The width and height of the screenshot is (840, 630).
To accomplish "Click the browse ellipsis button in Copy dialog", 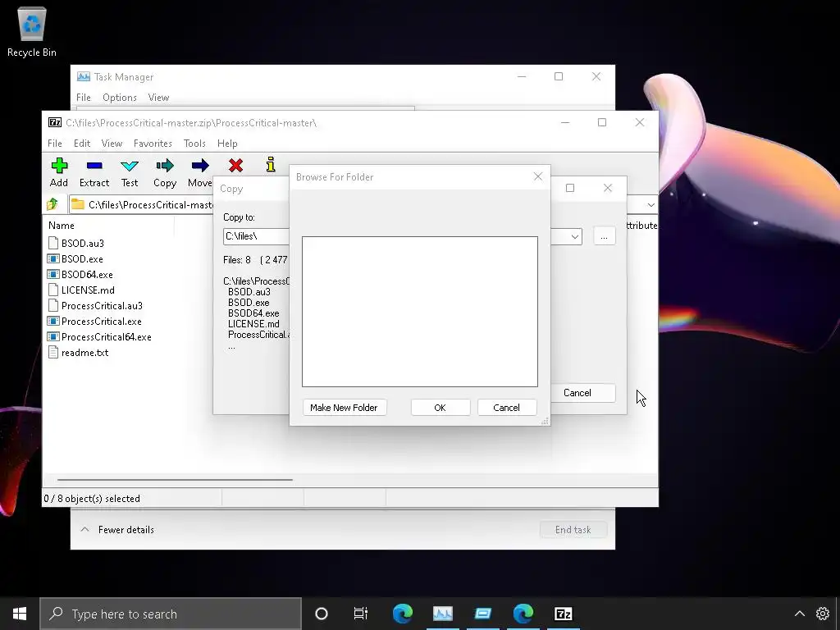I will coord(605,236).
